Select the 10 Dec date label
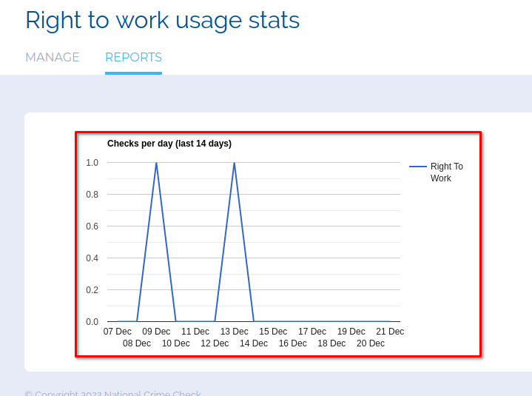Image resolution: width=532 pixels, height=396 pixels. point(175,343)
